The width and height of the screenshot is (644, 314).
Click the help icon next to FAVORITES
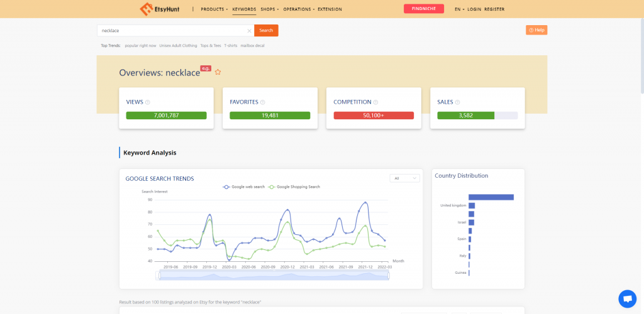coord(263,102)
